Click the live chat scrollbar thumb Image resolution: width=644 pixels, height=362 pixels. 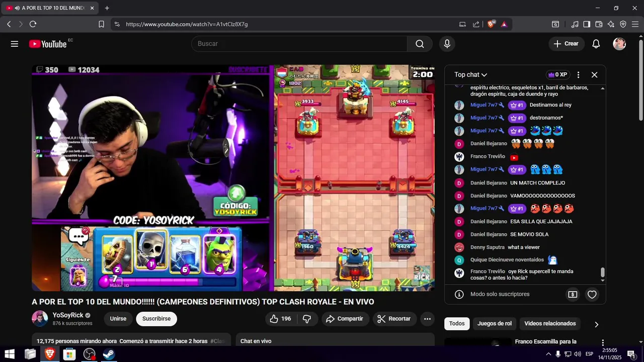click(x=603, y=273)
